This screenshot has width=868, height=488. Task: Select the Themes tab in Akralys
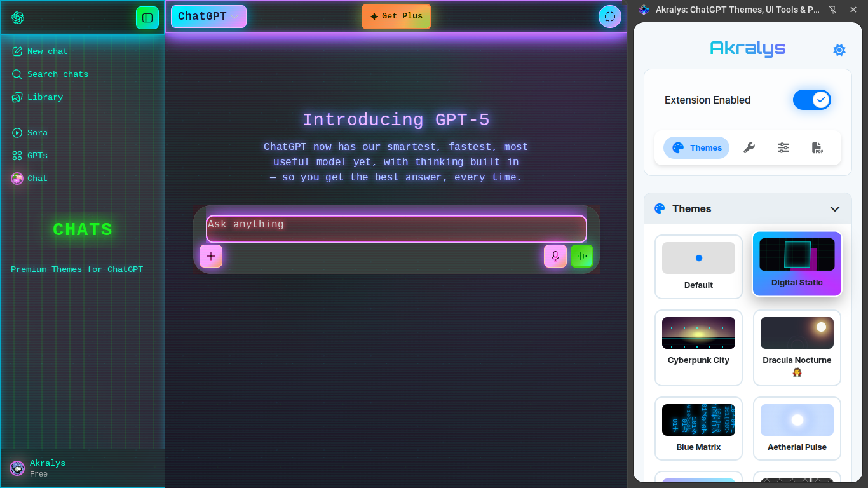[696, 148]
